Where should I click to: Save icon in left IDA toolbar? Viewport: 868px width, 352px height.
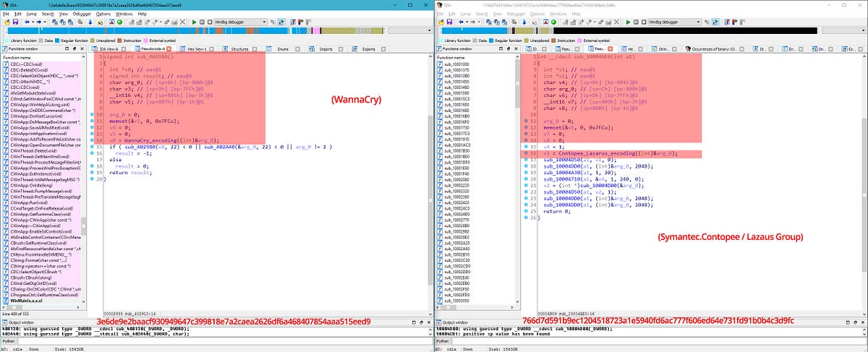15,22
